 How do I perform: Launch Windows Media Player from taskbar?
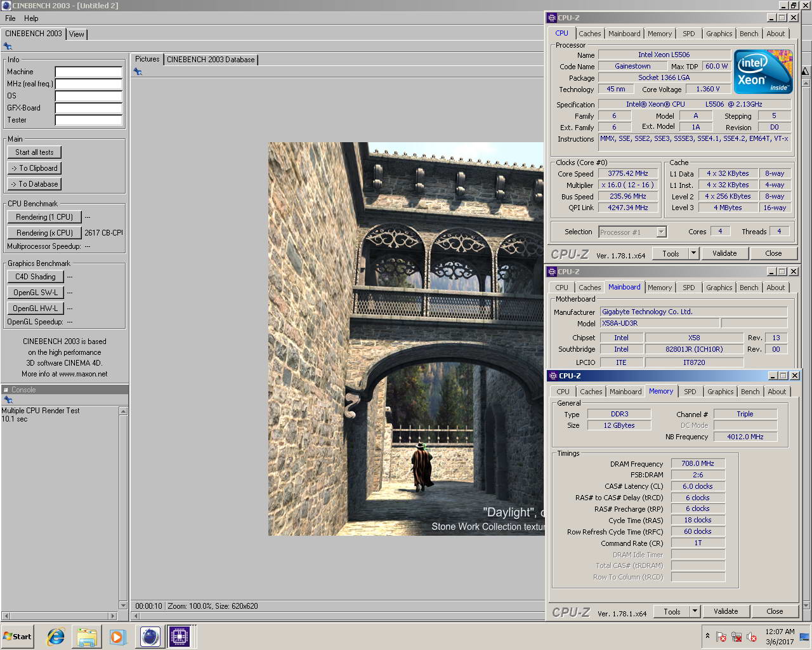pos(117,637)
